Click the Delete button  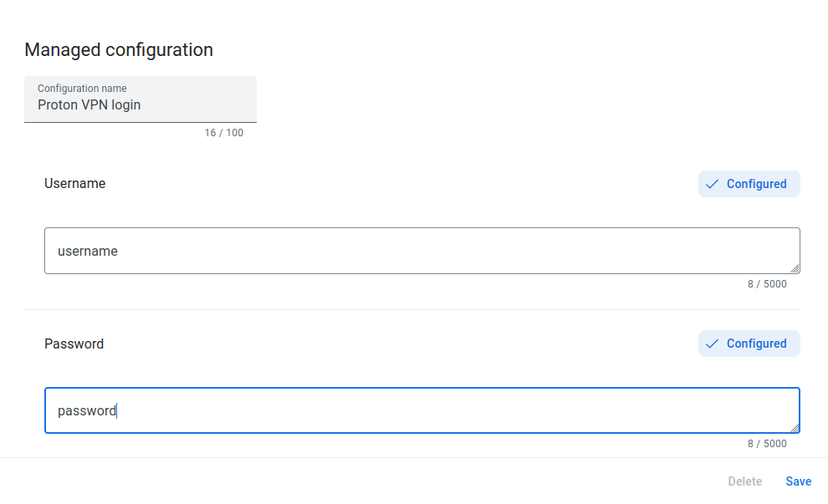[x=744, y=481]
